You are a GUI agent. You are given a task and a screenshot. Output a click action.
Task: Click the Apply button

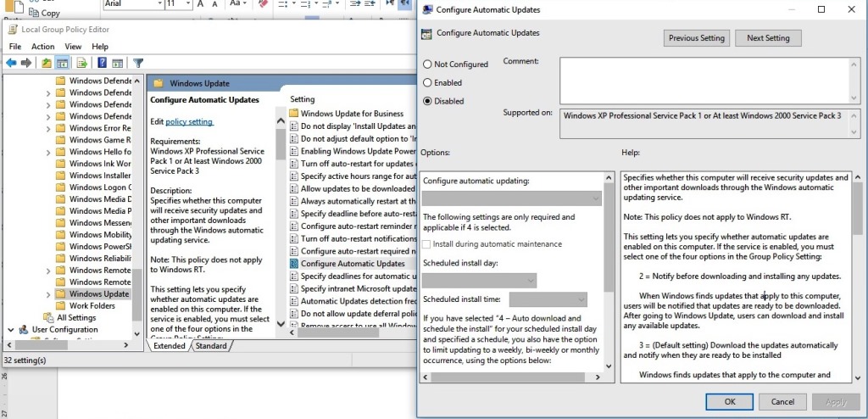click(836, 402)
